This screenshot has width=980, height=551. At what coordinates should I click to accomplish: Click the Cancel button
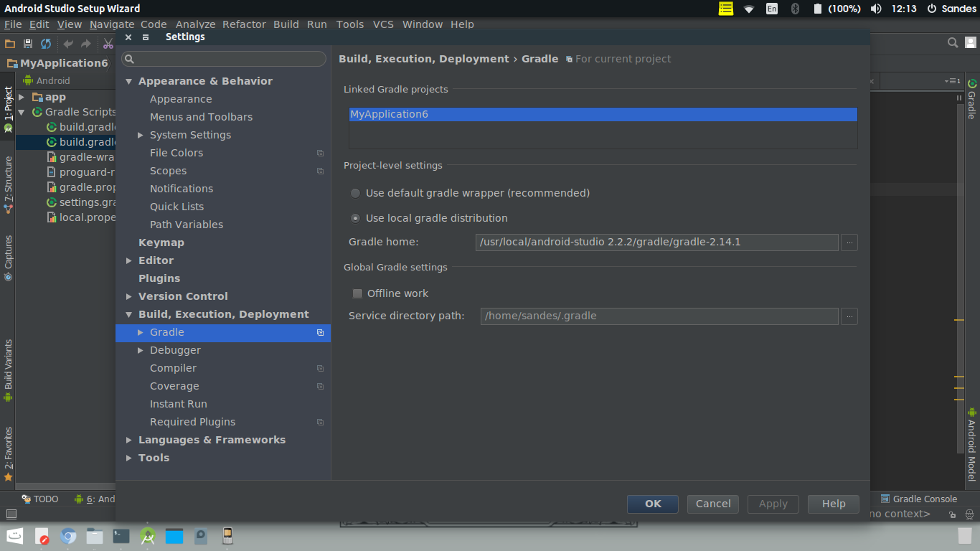click(x=713, y=504)
